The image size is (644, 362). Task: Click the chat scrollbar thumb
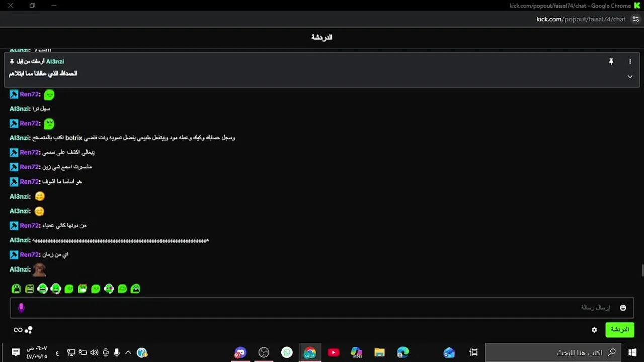pyautogui.click(x=642, y=270)
